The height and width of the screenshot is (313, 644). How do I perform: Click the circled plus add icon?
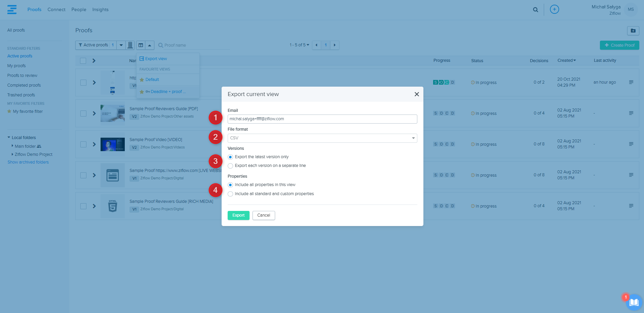pyautogui.click(x=554, y=9)
